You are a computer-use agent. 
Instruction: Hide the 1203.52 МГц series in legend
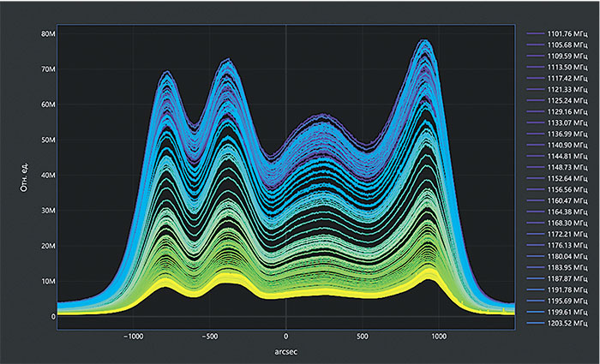(x=566, y=324)
